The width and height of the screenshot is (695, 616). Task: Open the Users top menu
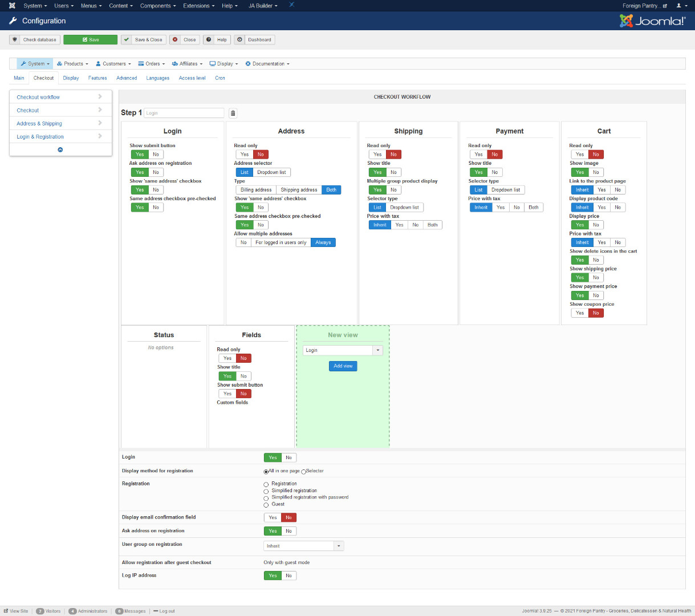tap(64, 6)
